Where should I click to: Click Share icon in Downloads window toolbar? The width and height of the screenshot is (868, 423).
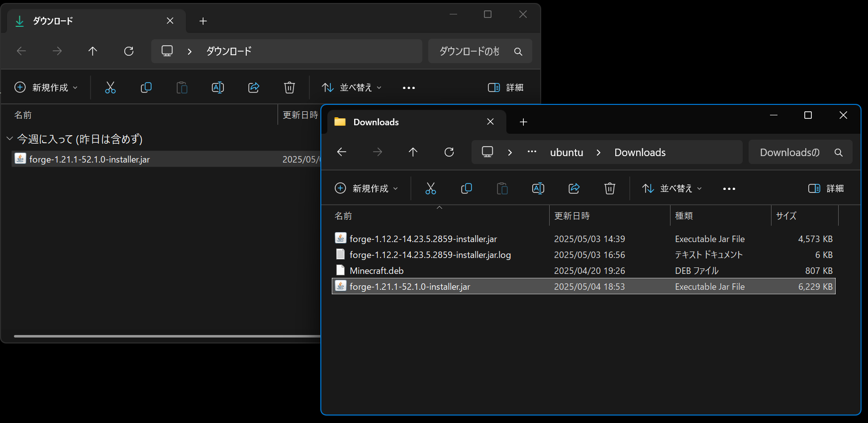tap(574, 188)
